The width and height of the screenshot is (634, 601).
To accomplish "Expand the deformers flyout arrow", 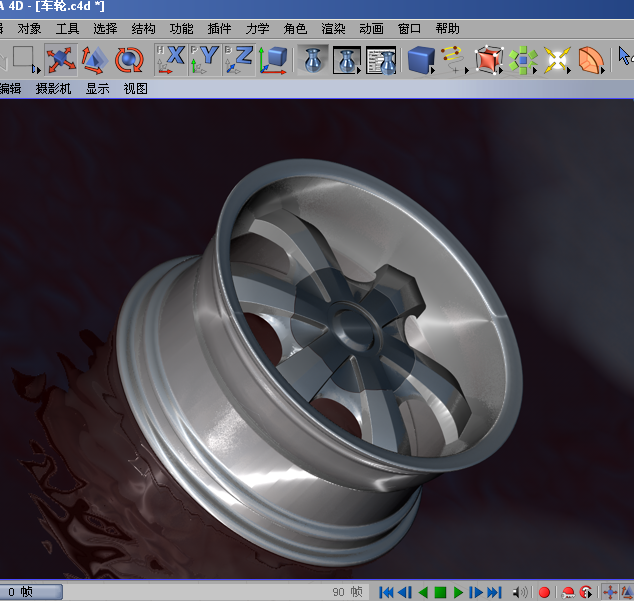I will [x=603, y=71].
